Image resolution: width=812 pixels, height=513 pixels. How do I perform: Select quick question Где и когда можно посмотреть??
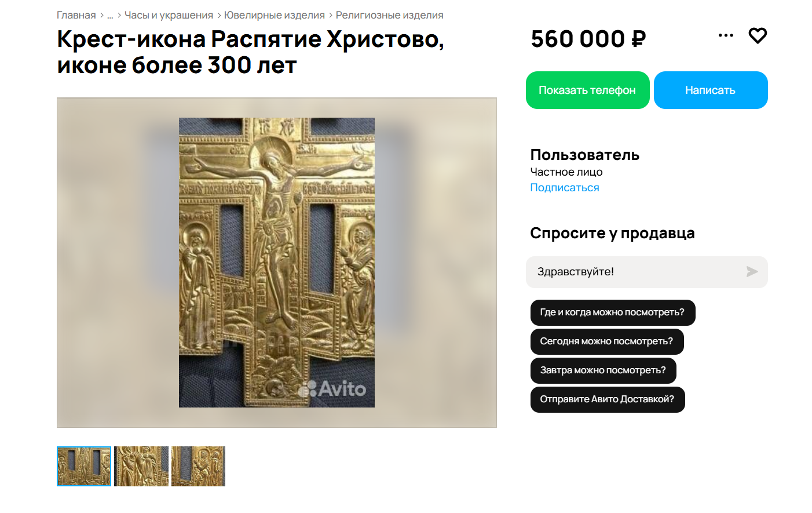[613, 312]
